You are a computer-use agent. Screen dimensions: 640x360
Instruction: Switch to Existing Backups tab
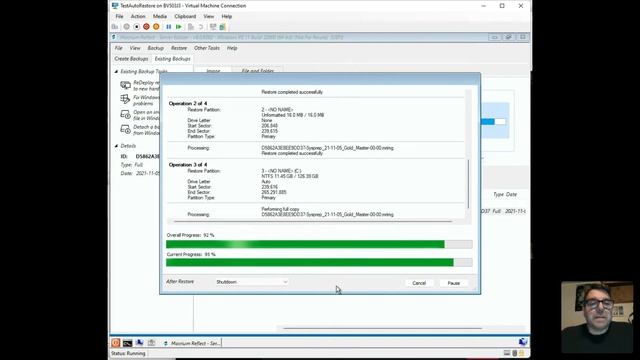[x=172, y=59]
